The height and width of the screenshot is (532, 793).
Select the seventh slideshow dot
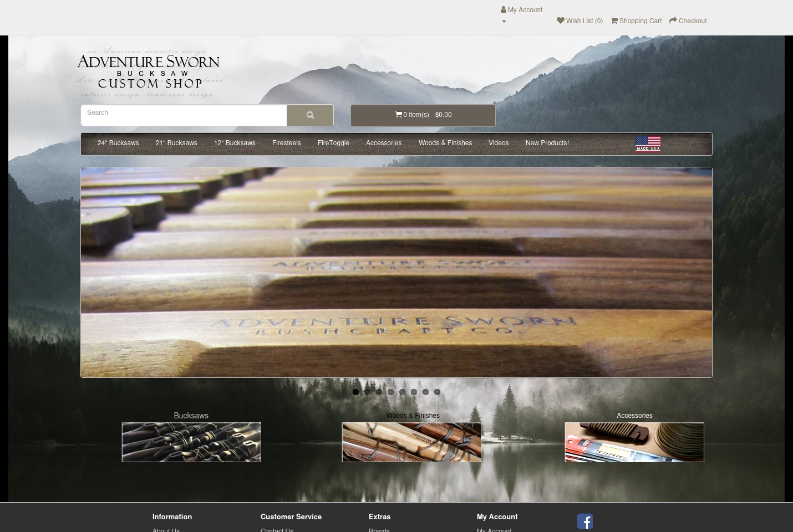[425, 392]
